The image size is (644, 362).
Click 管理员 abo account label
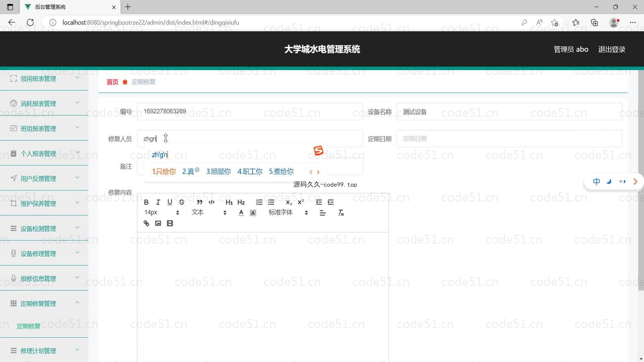571,49
